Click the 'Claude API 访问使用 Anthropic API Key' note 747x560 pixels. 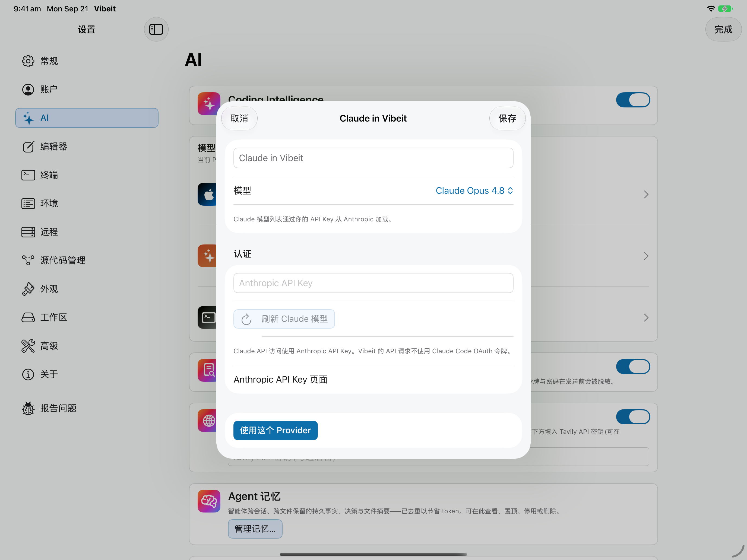pyautogui.click(x=373, y=351)
